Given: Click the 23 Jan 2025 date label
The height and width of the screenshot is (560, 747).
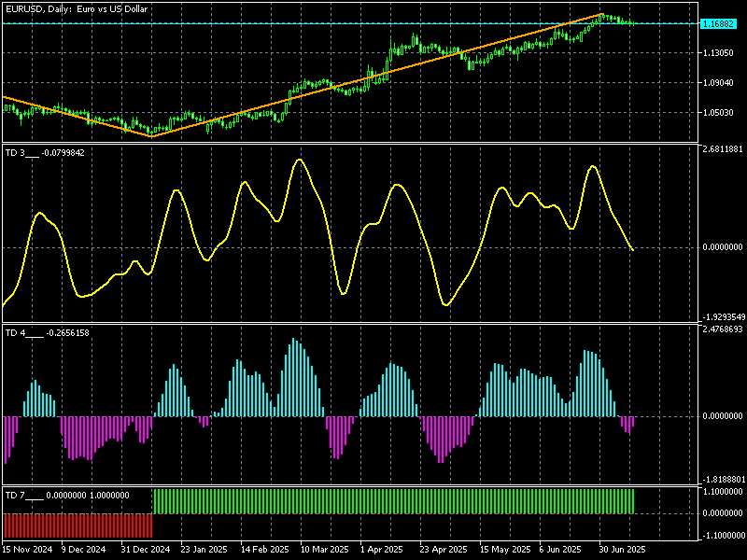Looking at the screenshot, I should [x=204, y=549].
